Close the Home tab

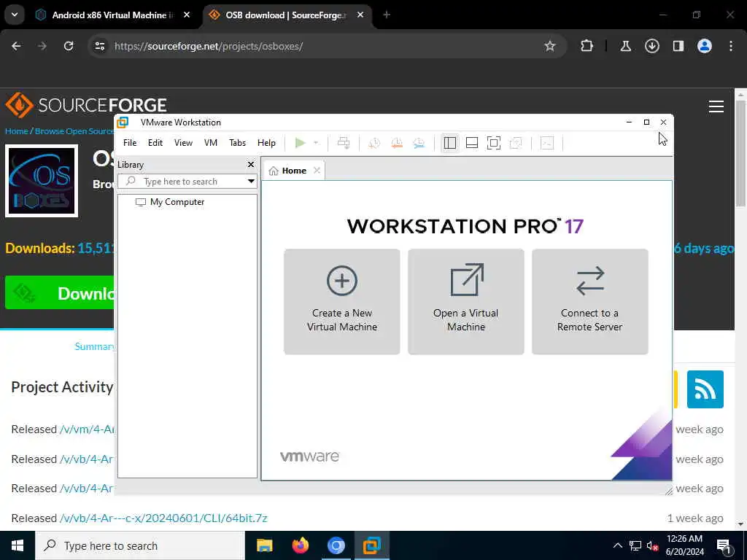[x=317, y=171]
